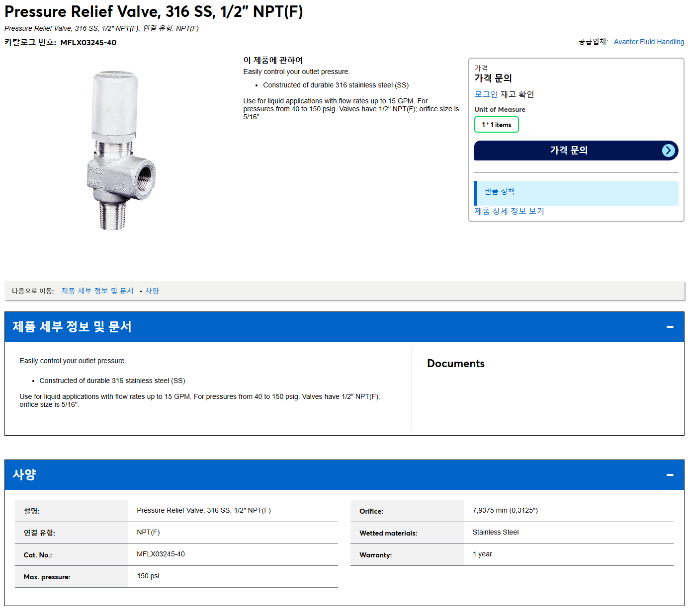This screenshot has width=688, height=616.
Task: Select the 1 * 1 items unit option
Action: [x=496, y=125]
